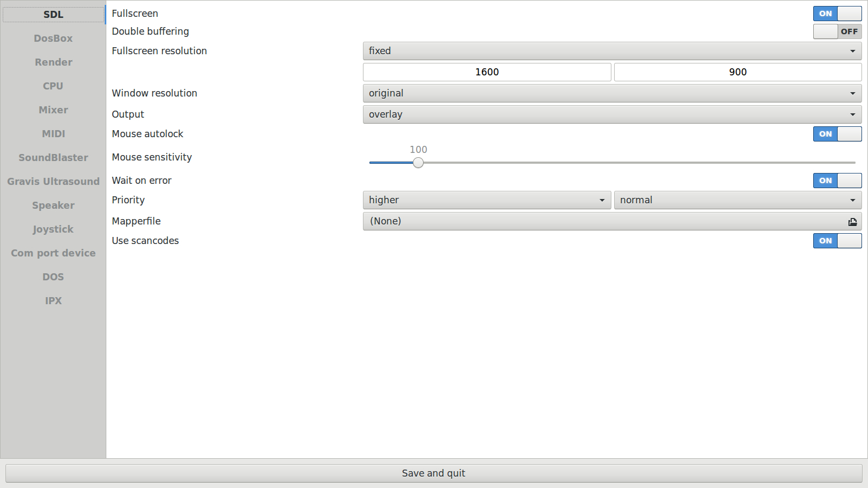Switch to the DosBox tab

coord(53,38)
